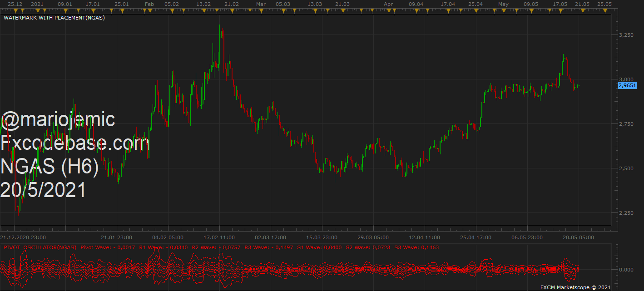644x291 pixels.
Task: Click the 2,500 price axis label
Action: coord(626,168)
